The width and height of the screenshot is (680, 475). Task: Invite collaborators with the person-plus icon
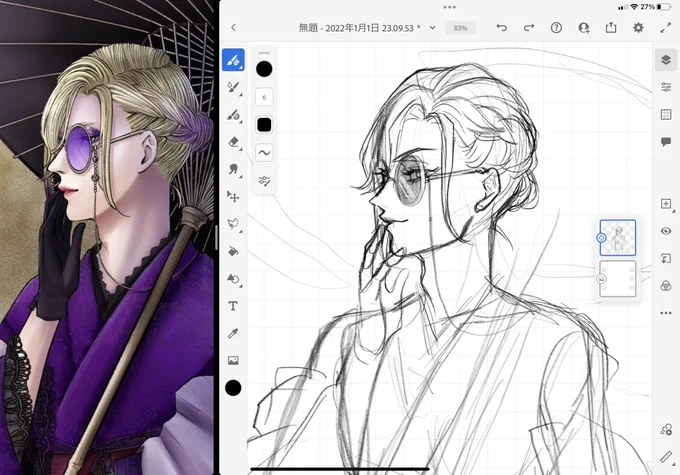584,28
